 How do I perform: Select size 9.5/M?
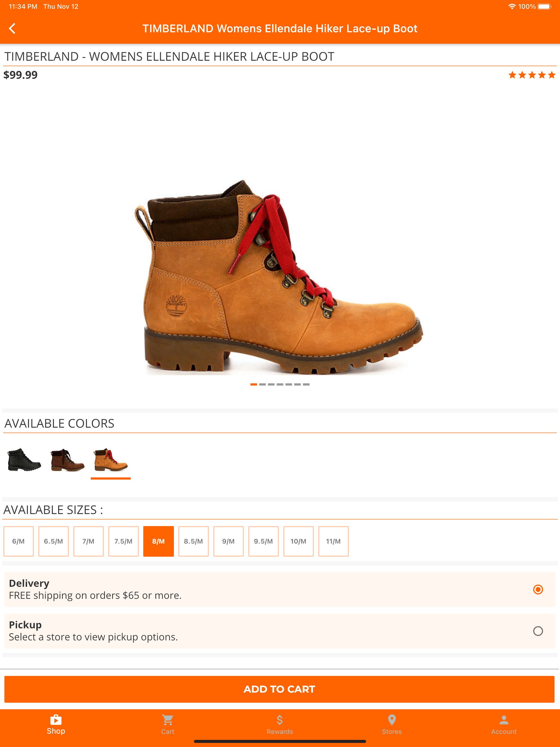pos(263,541)
